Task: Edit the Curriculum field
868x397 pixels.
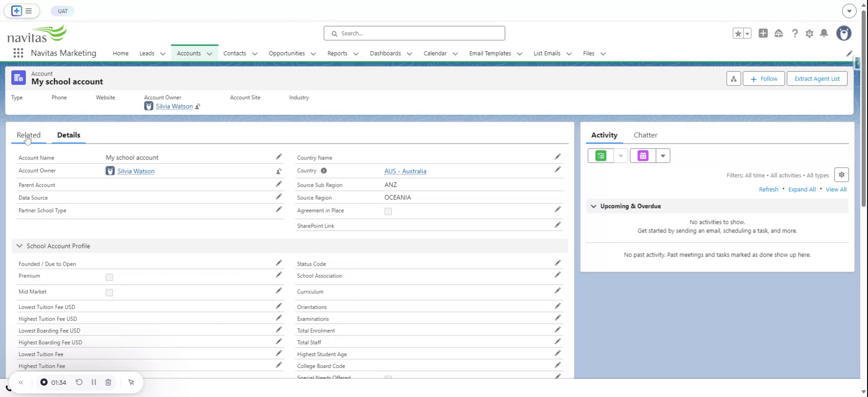Action: coord(557,291)
